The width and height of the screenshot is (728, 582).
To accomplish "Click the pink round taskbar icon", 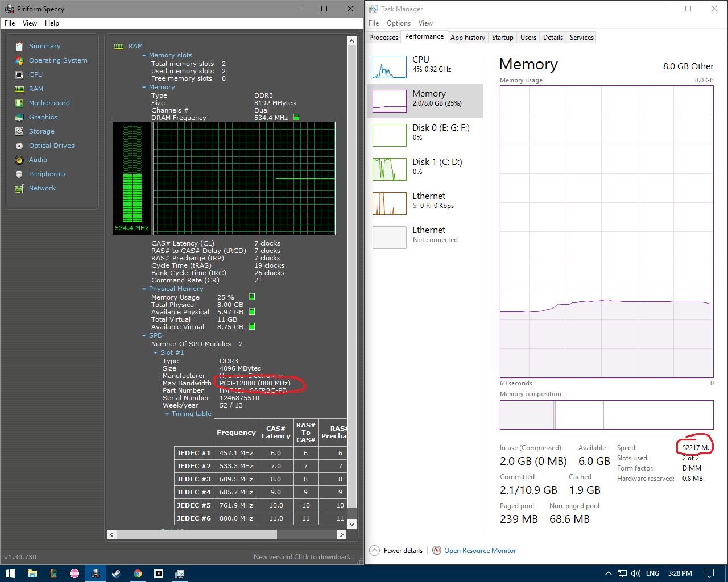I will (x=75, y=573).
